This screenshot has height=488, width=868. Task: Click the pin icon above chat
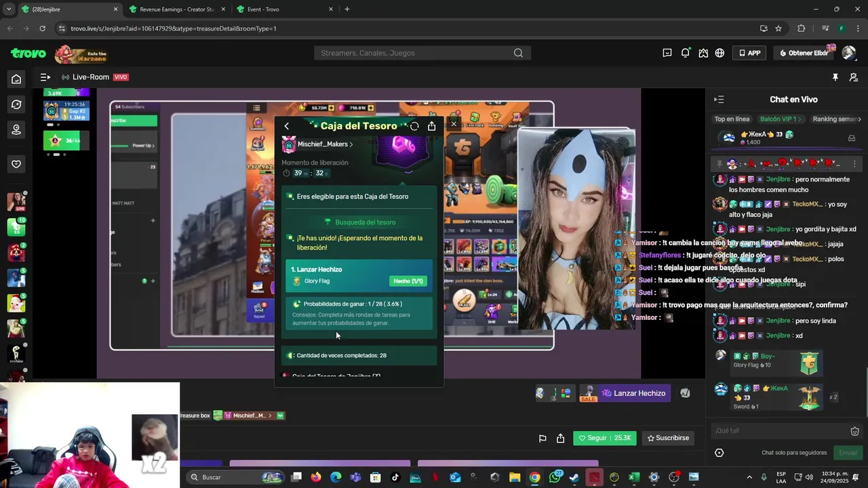click(835, 77)
